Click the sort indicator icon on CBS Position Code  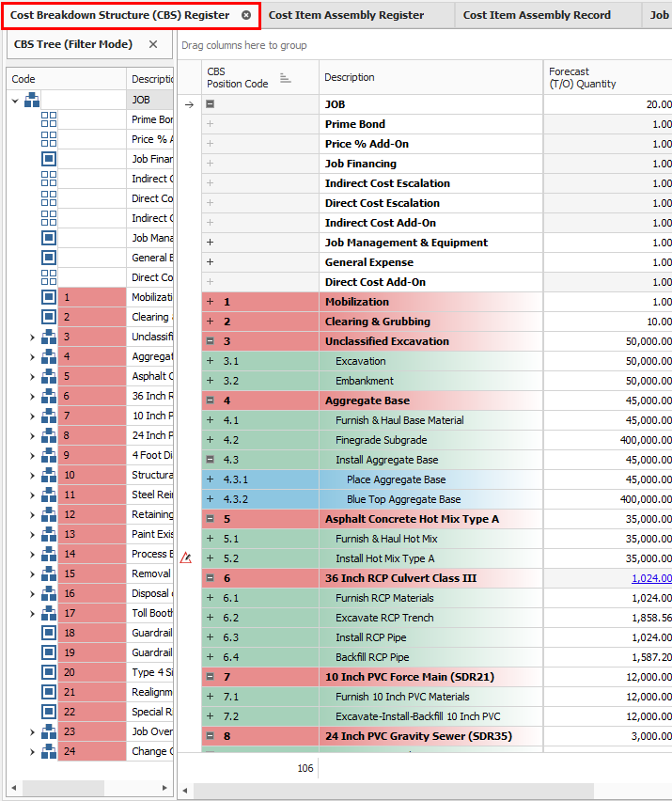coord(286,78)
